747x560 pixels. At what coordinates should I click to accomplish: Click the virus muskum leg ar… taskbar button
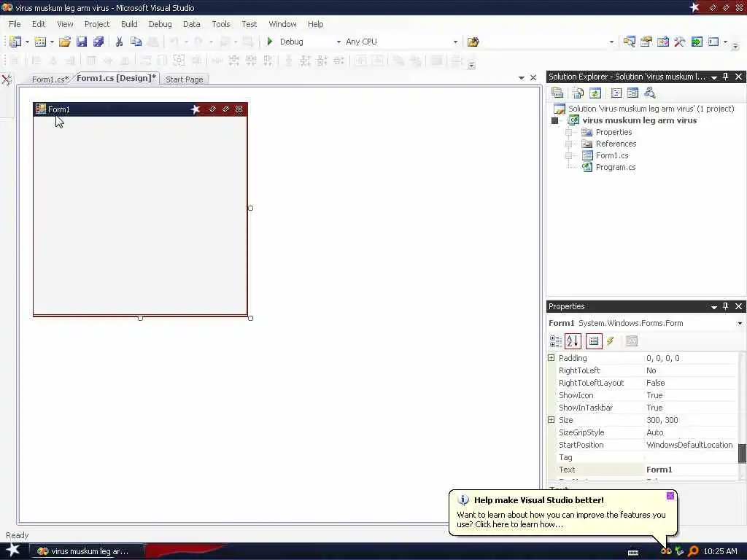[88, 551]
